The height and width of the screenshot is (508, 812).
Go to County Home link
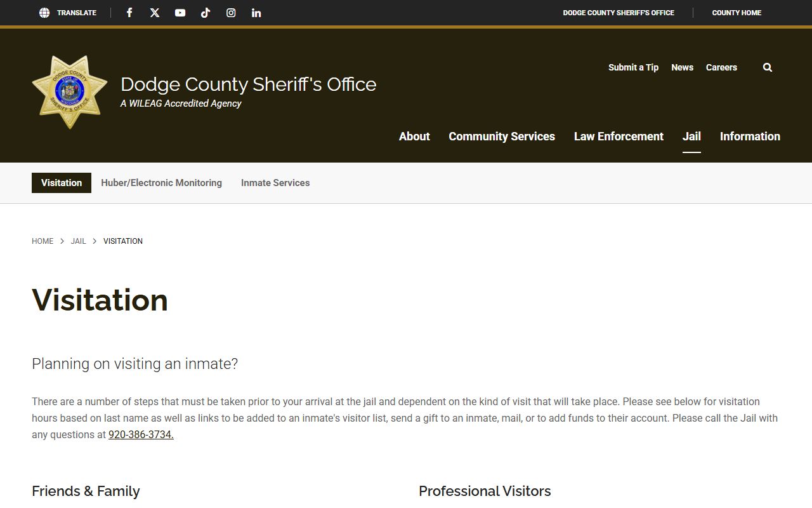tap(737, 13)
